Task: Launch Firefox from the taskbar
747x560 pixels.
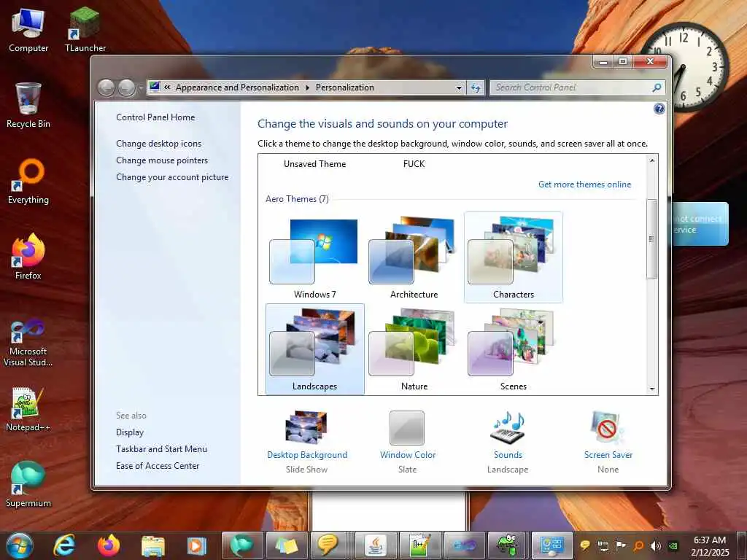Action: click(x=109, y=545)
